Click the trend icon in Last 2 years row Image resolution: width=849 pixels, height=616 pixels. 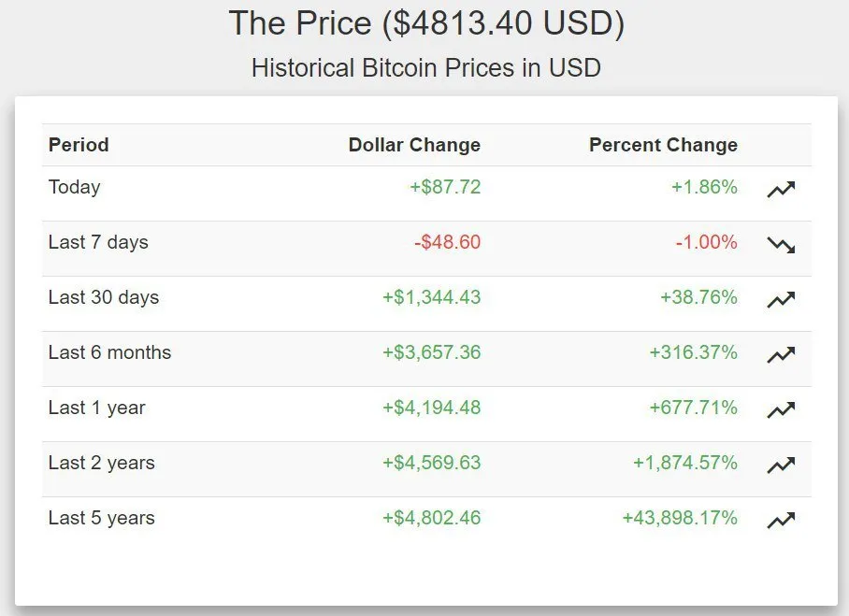coord(781,466)
